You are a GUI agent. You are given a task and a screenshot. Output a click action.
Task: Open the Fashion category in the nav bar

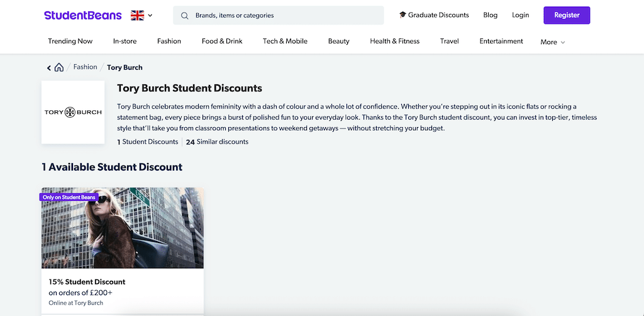point(169,41)
